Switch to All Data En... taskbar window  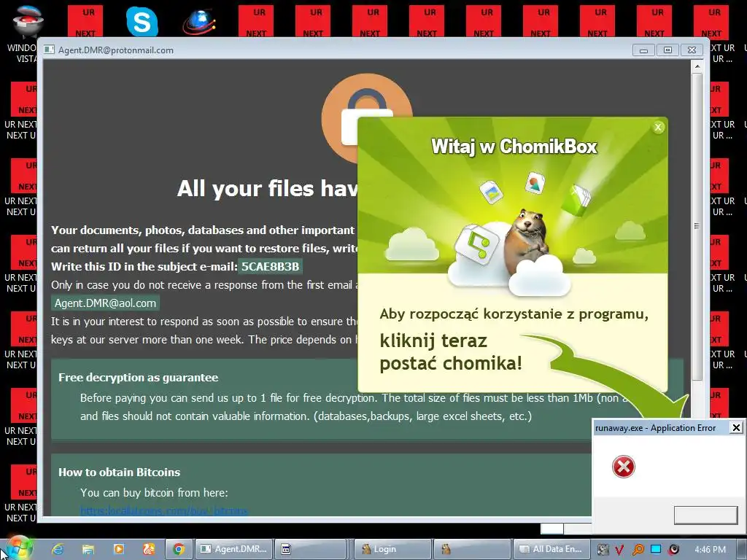551,549
